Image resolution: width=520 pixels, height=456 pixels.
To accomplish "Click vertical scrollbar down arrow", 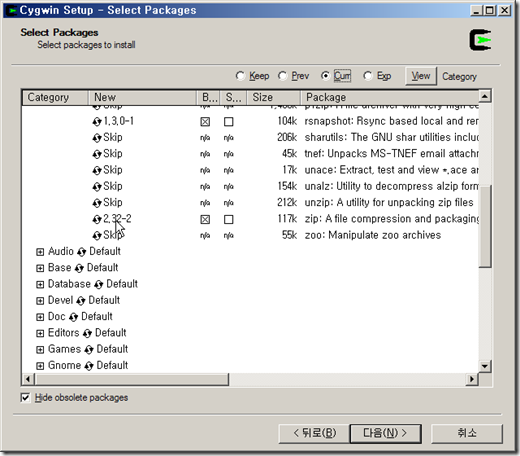I will [x=485, y=367].
